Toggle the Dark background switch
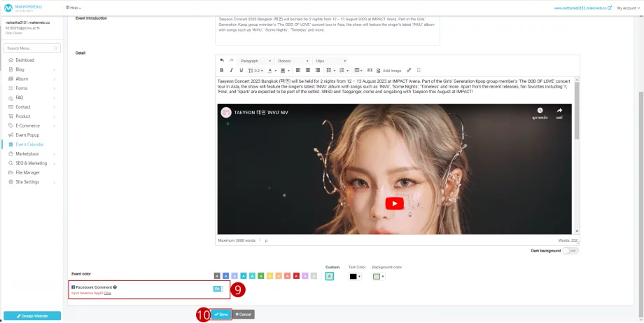 (570, 251)
